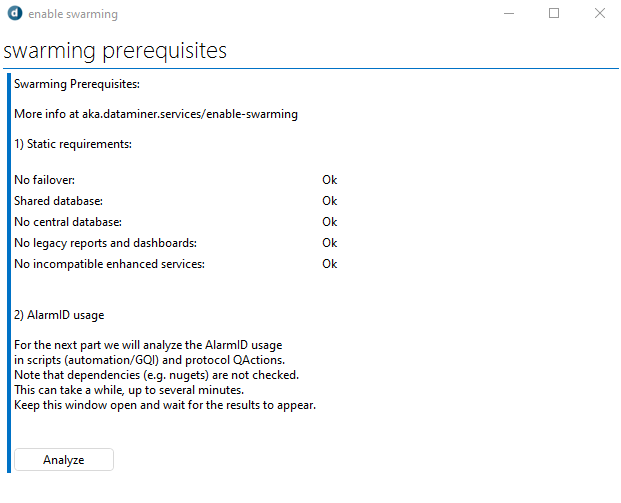Click 'No incompatible enhanced services:' label

click(109, 264)
